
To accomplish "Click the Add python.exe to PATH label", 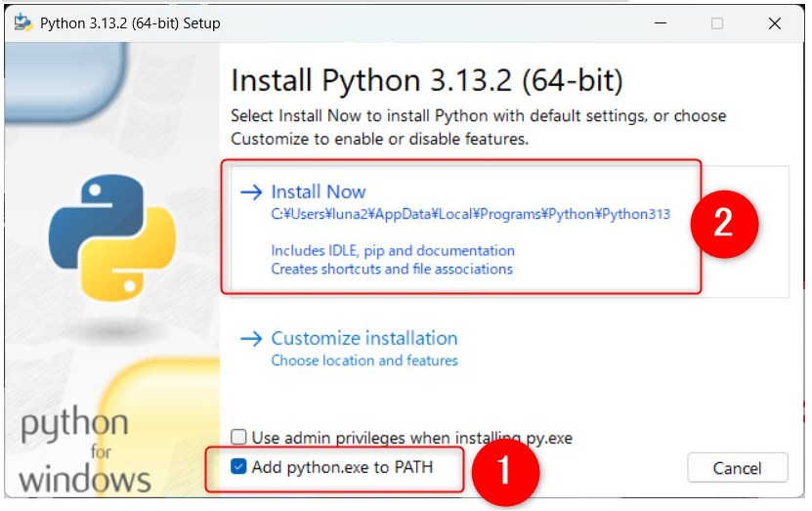I will 342,467.
